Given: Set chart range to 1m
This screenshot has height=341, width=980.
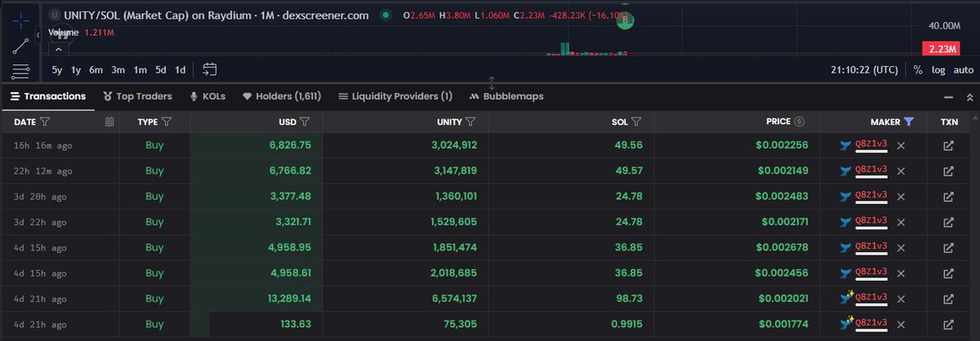Looking at the screenshot, I should [x=140, y=70].
